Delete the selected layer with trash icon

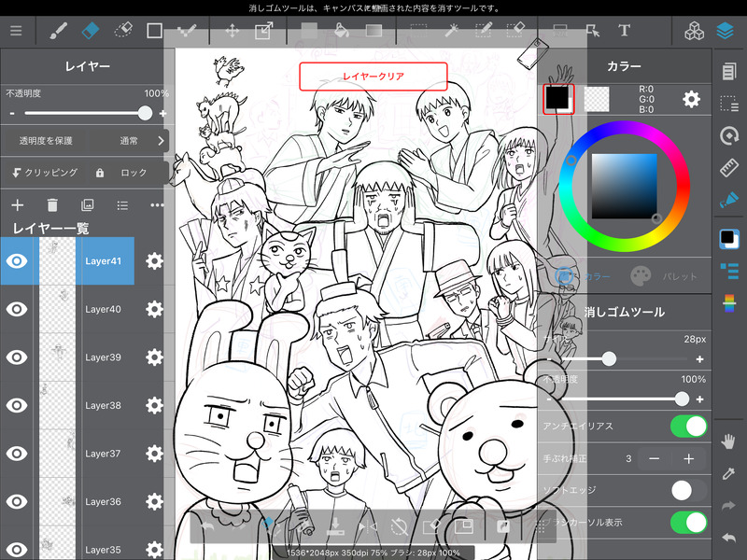click(52, 205)
